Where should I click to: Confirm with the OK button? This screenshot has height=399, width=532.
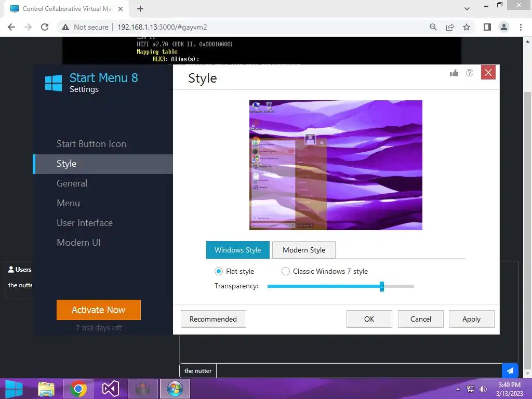[369, 319]
